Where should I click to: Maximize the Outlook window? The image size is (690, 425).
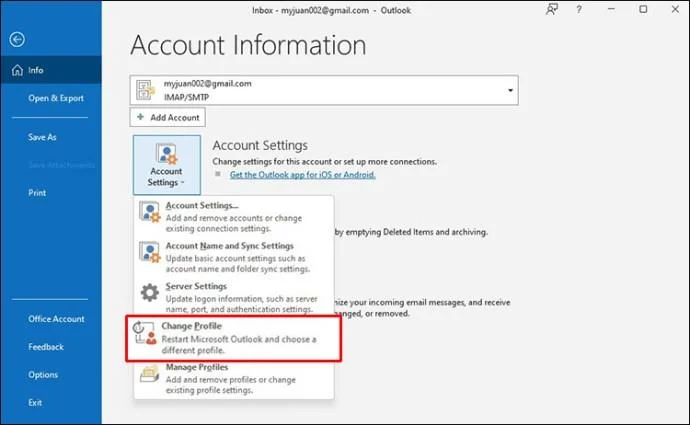click(x=643, y=9)
